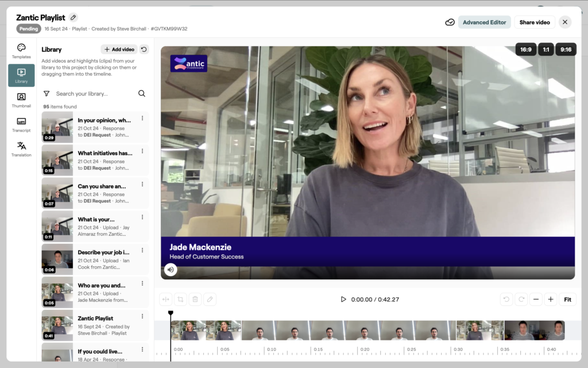
Task: Open options menu for Zantic Playlist library item
Action: (142, 317)
